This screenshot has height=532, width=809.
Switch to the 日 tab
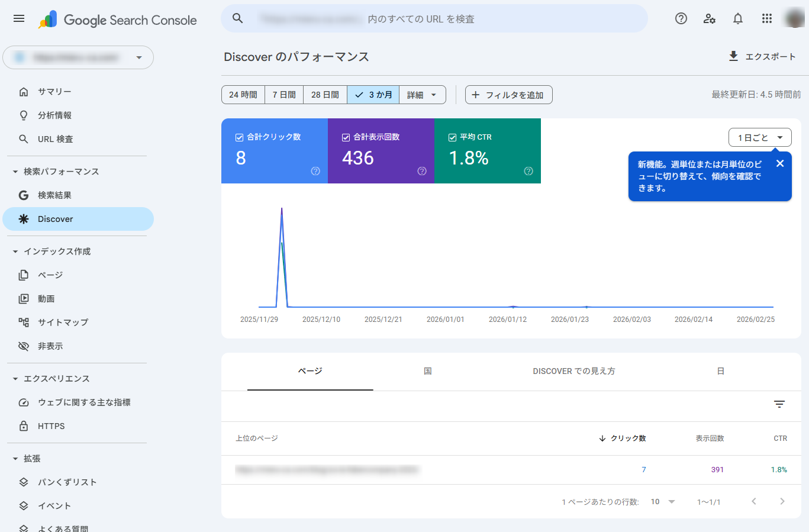[721, 371]
